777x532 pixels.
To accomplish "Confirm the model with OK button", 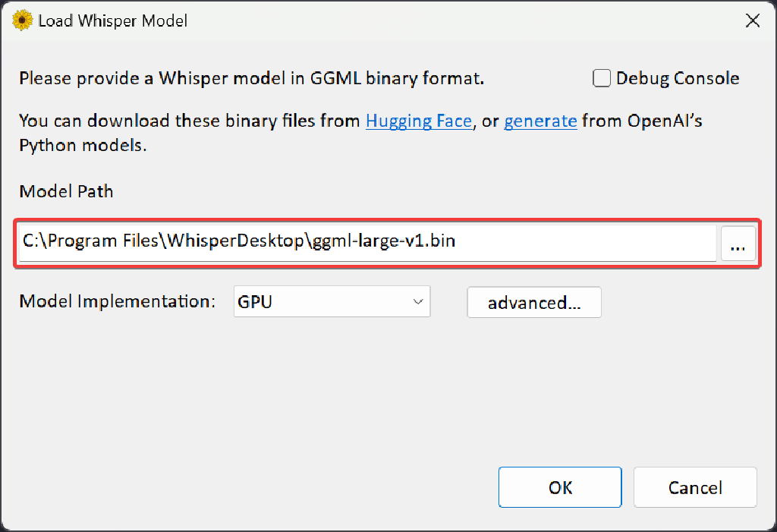I will 560,487.
